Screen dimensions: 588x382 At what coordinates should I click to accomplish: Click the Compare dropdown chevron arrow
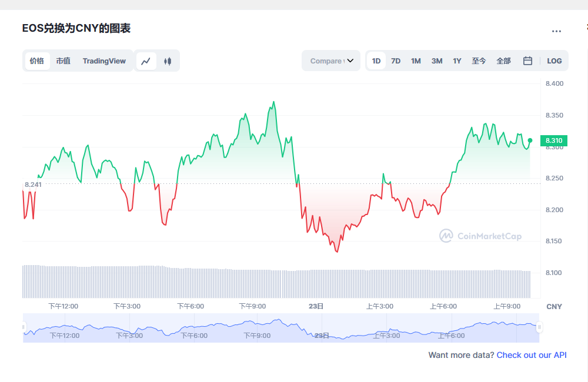350,61
